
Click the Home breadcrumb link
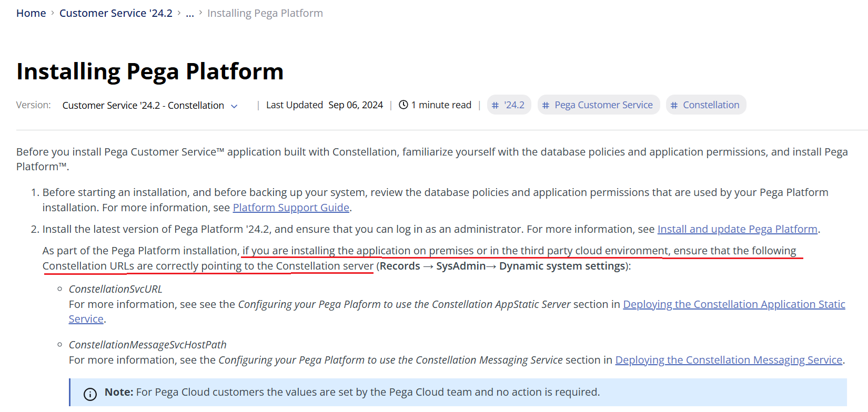(31, 13)
